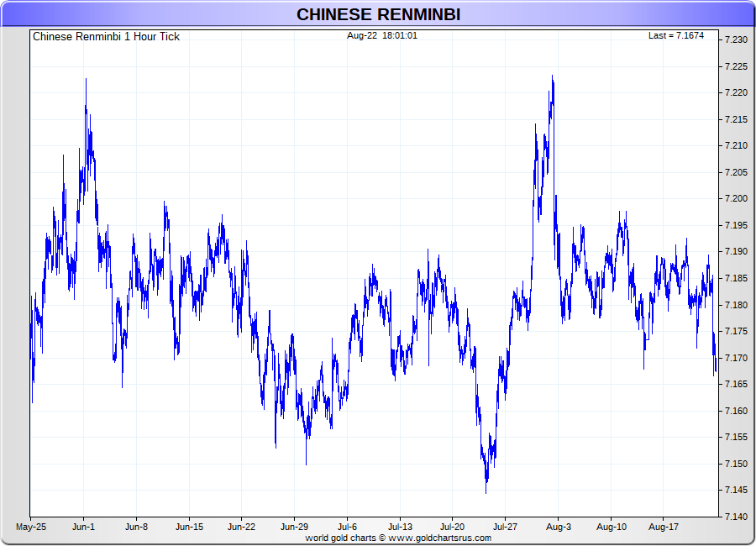The image size is (756, 546).
Task: Click the 7.170 y-axis label
Action: pos(736,358)
